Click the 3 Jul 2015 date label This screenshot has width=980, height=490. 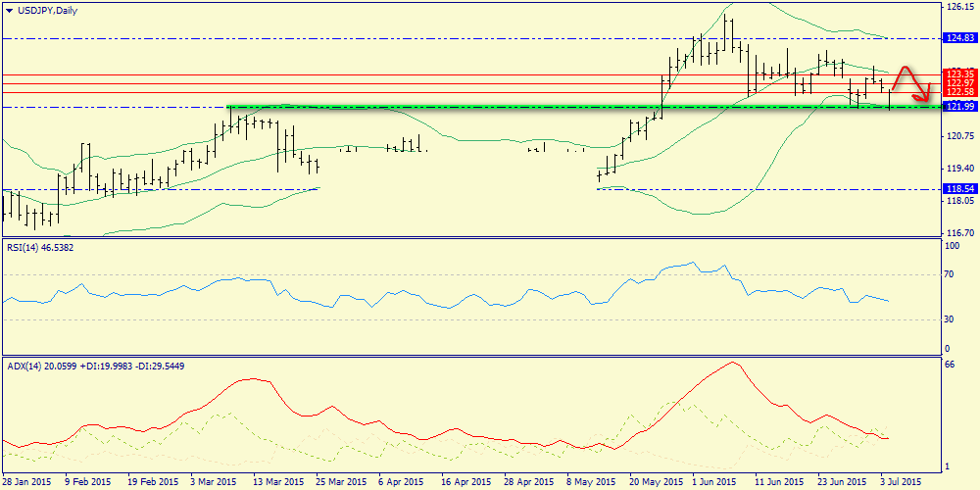tap(898, 482)
